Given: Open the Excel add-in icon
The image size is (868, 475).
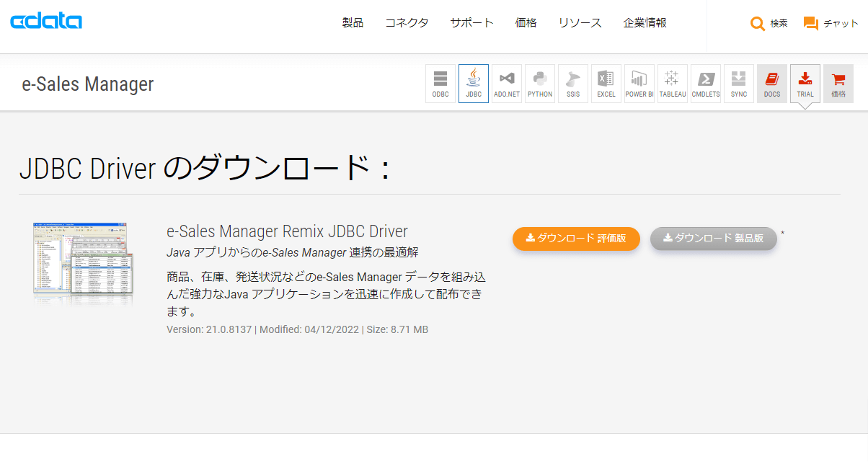Looking at the screenshot, I should point(606,84).
